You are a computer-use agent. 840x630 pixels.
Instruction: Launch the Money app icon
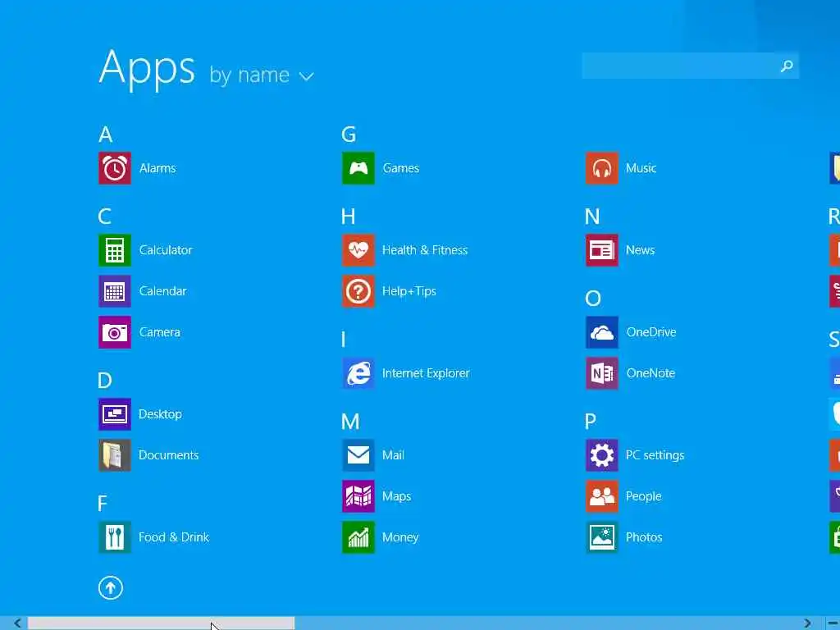click(x=358, y=537)
